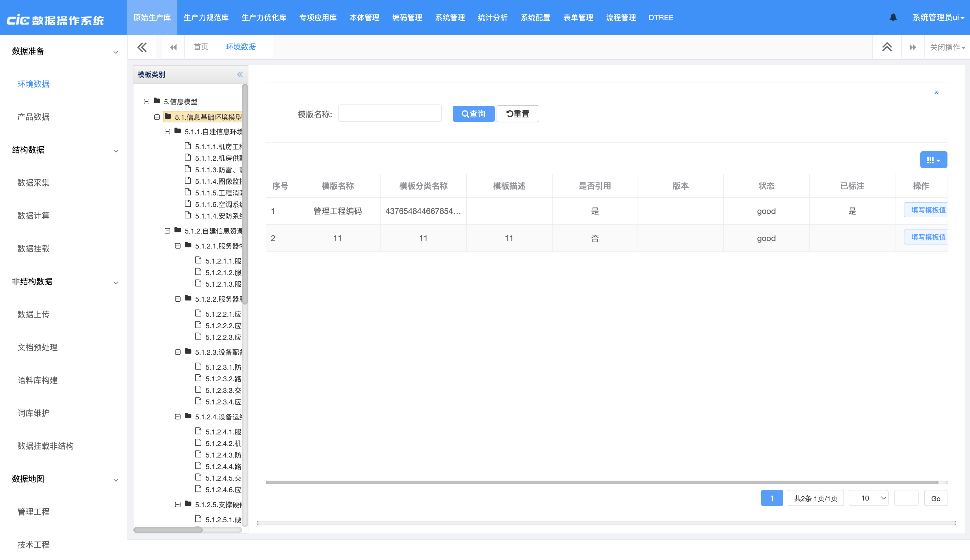
Task: Click the 模版名称 text input field
Action: (x=389, y=113)
